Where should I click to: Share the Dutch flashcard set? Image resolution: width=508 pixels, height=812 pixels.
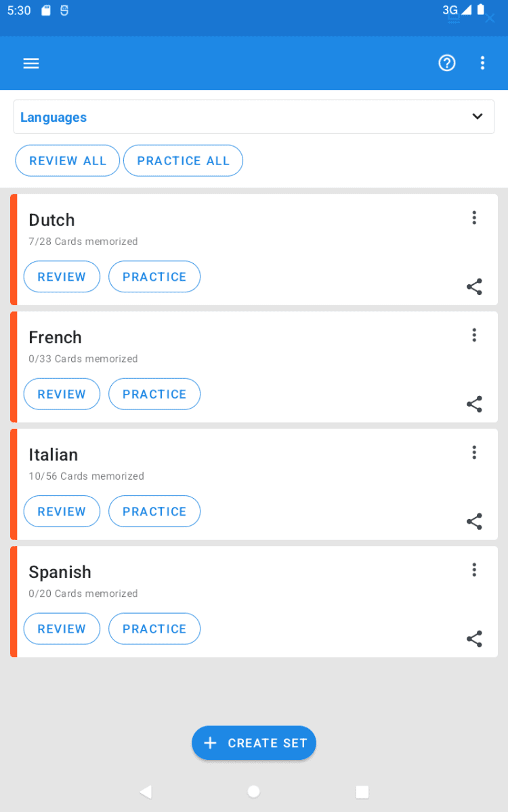click(474, 287)
